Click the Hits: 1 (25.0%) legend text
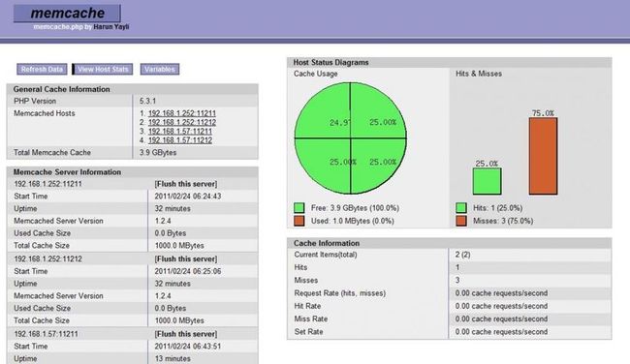The height and width of the screenshot is (364, 630). [497, 208]
